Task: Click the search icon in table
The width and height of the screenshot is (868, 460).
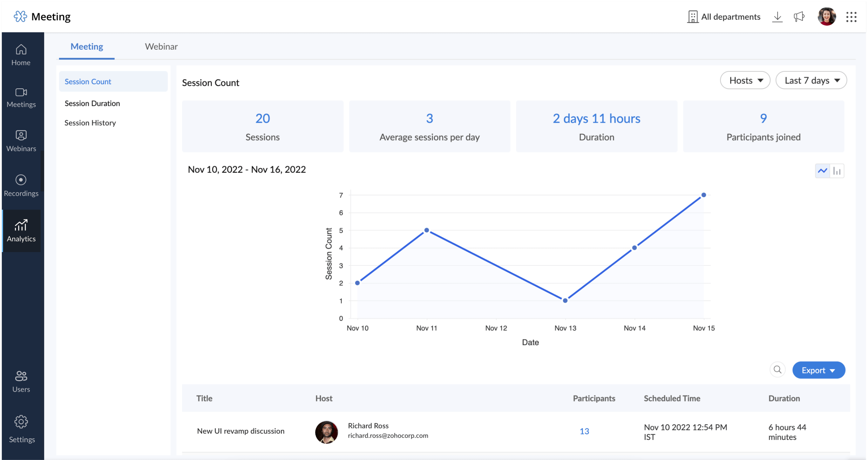Action: [x=778, y=370]
